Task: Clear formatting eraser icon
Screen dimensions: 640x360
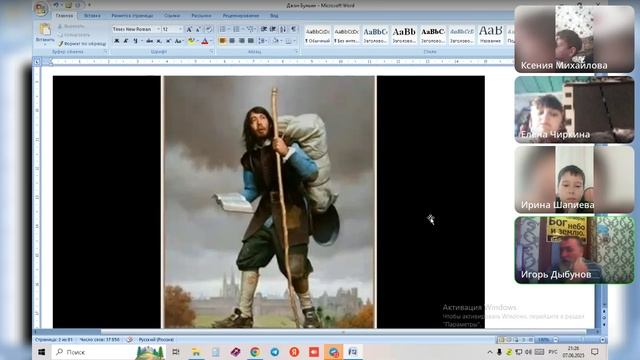Action: (209, 29)
